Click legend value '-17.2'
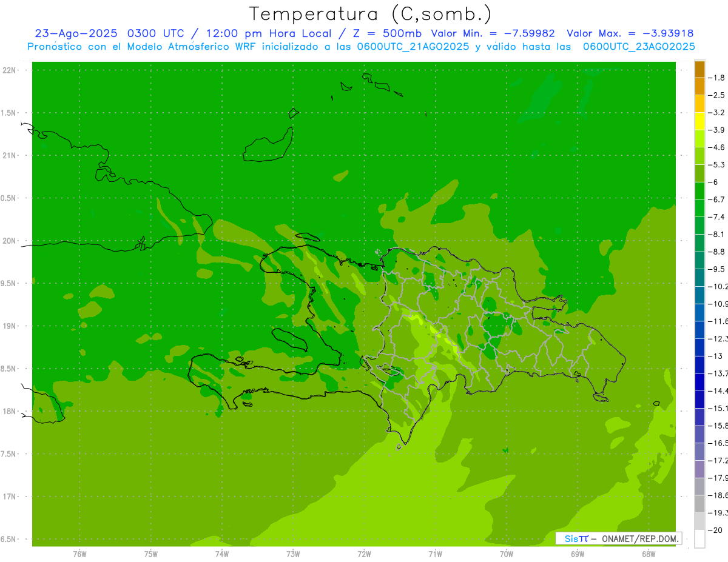This screenshot has height=562, width=728. [x=718, y=460]
